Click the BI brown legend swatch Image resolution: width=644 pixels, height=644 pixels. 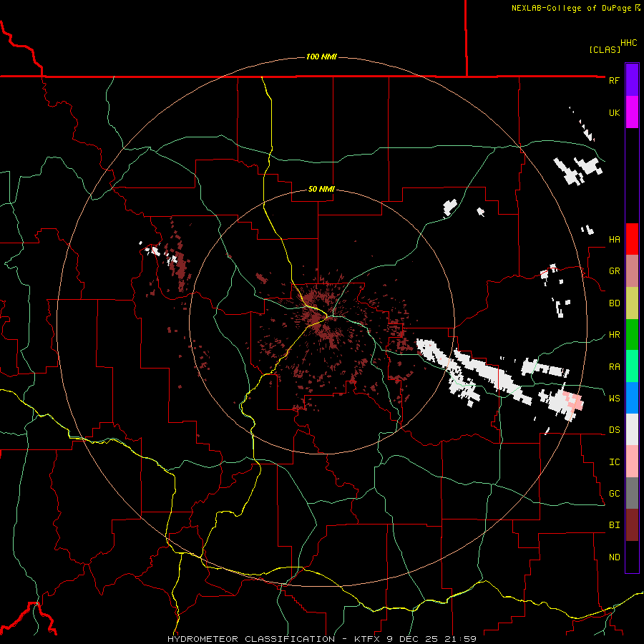click(632, 525)
